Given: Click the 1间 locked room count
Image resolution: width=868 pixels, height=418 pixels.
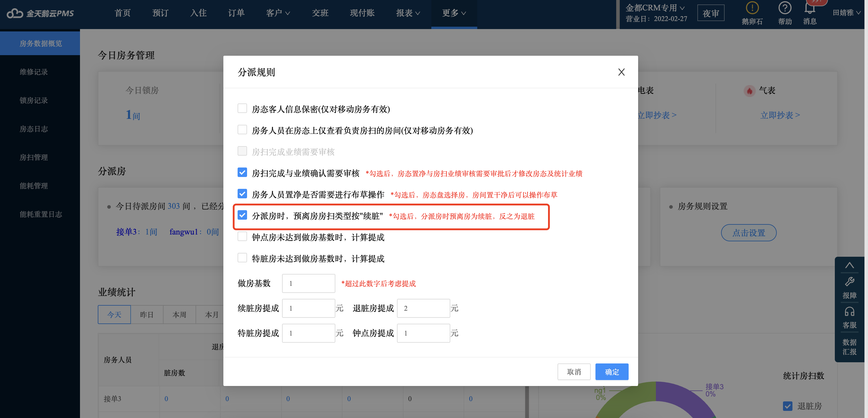Looking at the screenshot, I should [x=133, y=115].
